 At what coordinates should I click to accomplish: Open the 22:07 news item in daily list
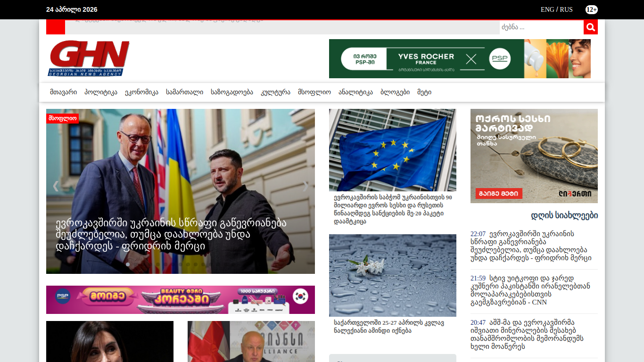click(531, 246)
